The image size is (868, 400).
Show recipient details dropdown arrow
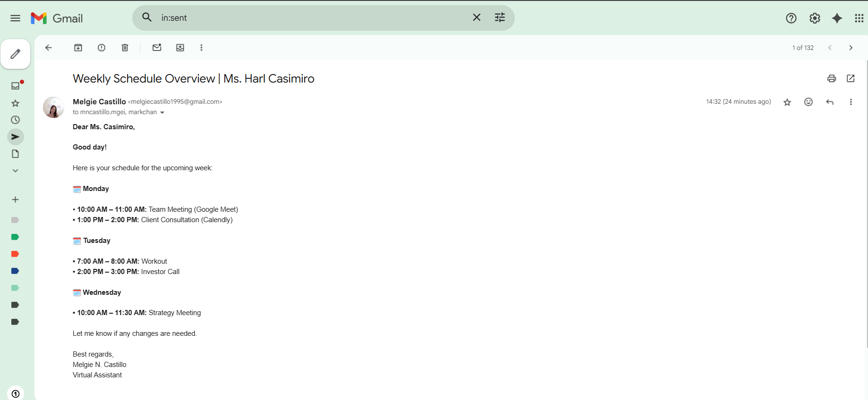[x=162, y=113]
